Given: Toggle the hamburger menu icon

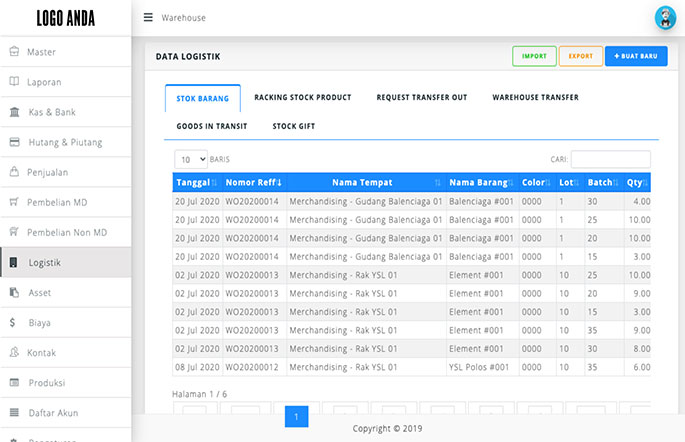Looking at the screenshot, I should coord(148,17).
